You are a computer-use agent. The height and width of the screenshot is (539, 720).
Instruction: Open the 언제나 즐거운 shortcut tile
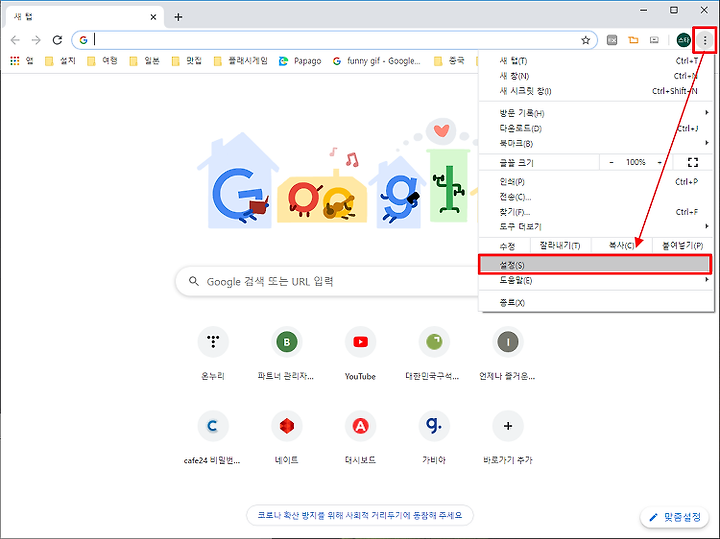[x=507, y=354]
